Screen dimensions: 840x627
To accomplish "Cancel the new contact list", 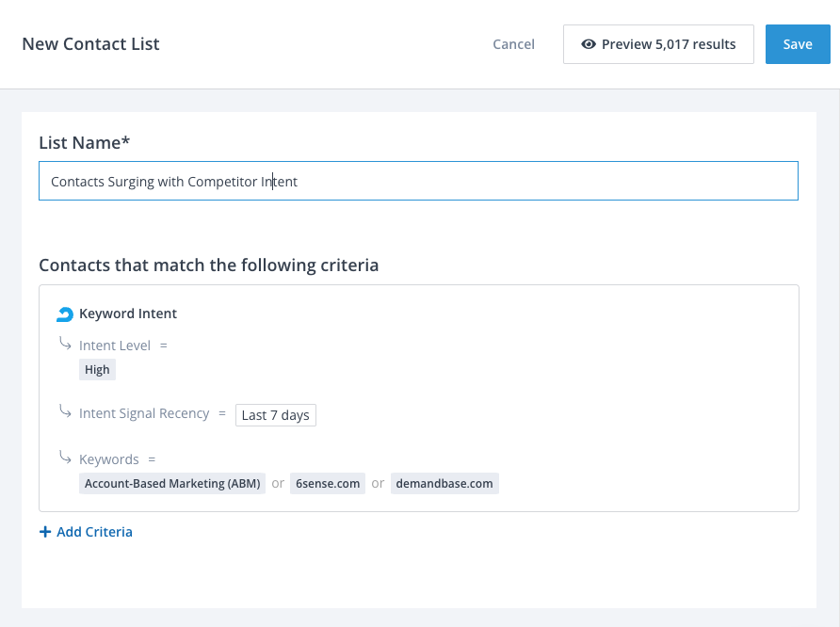I will click(513, 44).
